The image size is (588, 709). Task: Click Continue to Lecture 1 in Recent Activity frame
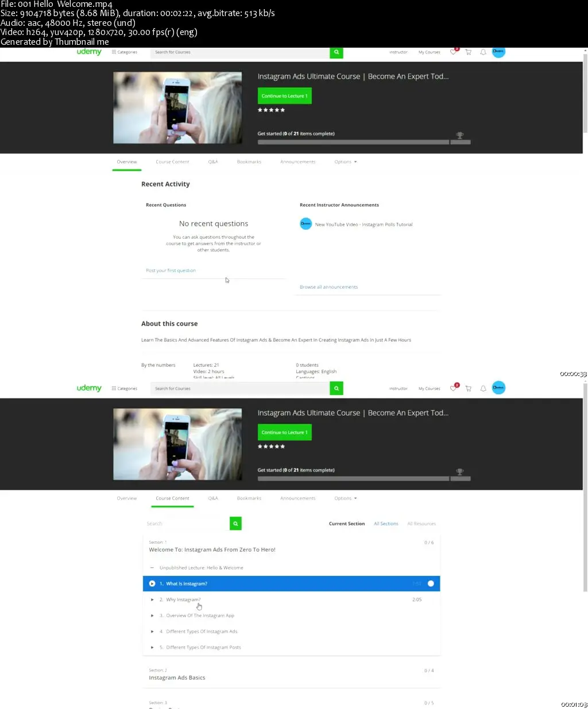[285, 96]
